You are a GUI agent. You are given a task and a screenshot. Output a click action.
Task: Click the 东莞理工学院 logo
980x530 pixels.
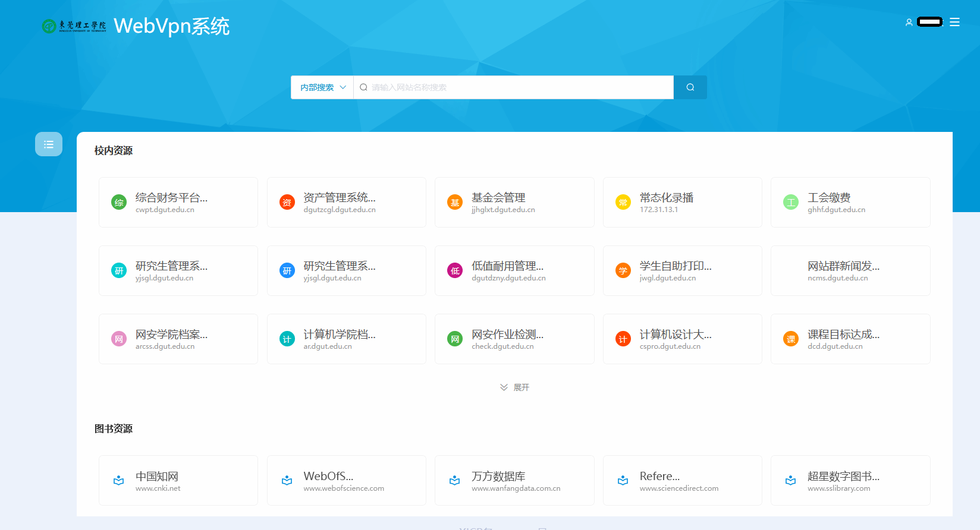tap(74, 26)
